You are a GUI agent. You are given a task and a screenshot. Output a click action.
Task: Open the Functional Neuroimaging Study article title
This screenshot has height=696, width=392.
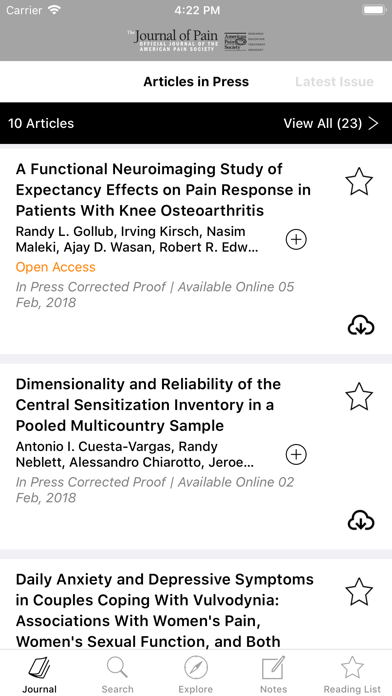tap(163, 190)
